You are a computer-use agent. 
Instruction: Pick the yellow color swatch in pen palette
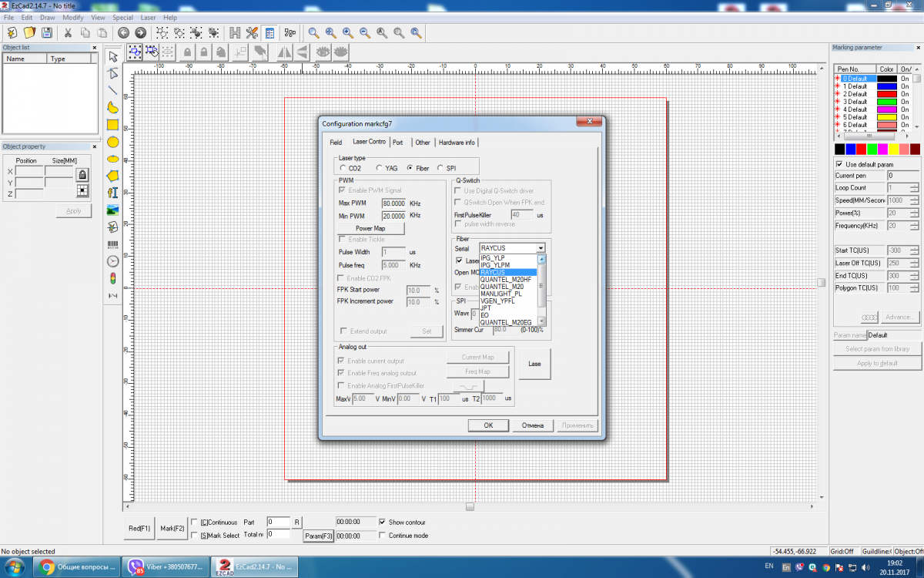(x=893, y=149)
